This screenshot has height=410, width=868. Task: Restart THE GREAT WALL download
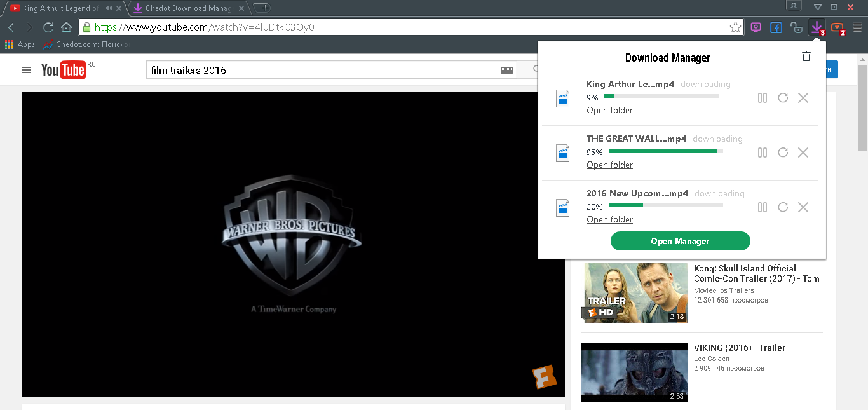(783, 153)
